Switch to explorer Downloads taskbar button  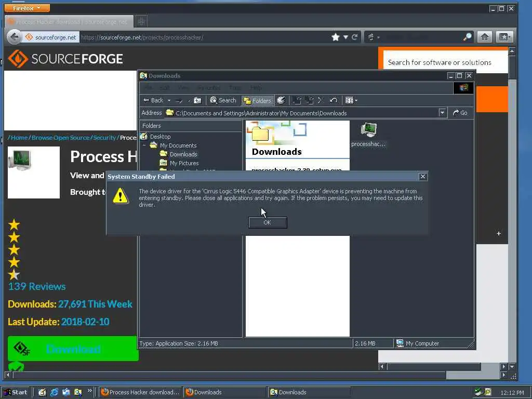[309, 392]
